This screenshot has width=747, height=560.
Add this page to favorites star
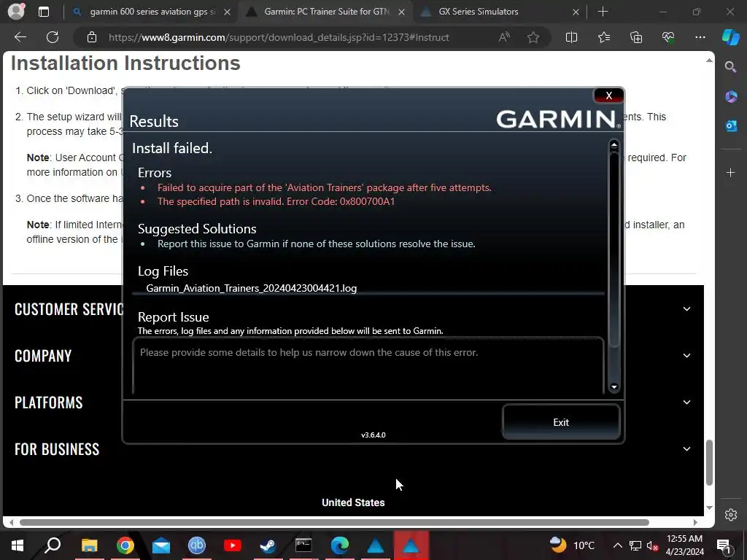pyautogui.click(x=533, y=37)
